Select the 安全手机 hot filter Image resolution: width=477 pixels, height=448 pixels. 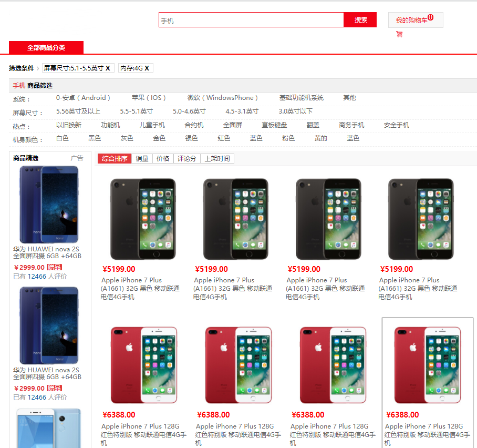pyautogui.click(x=397, y=125)
